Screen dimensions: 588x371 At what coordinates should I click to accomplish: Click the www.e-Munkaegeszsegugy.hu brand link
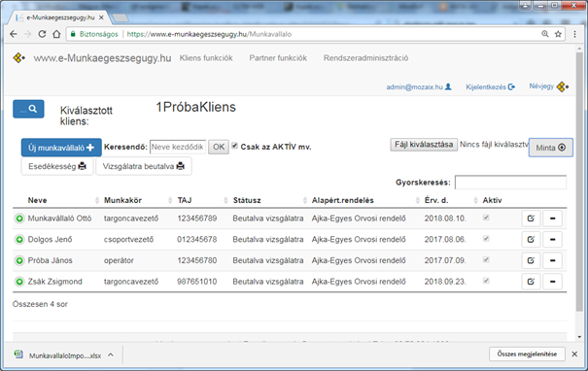pyautogui.click(x=102, y=58)
